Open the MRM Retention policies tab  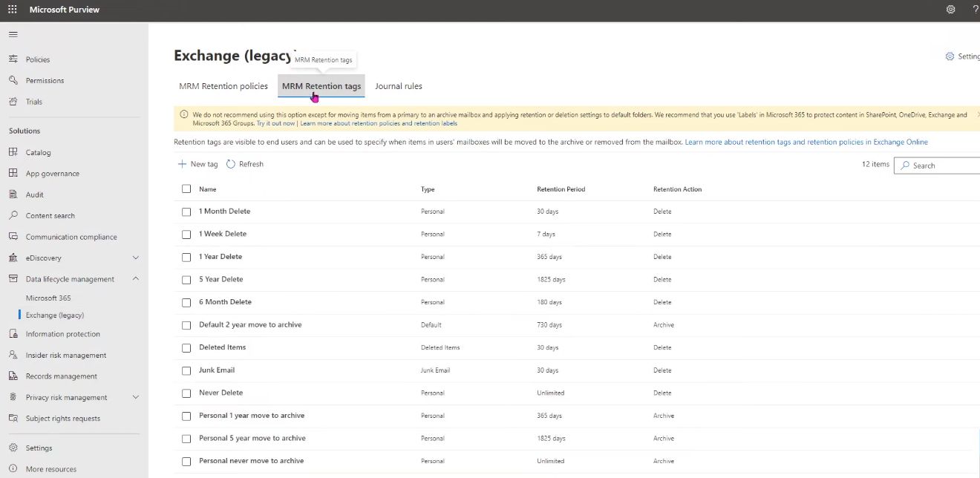[223, 85]
